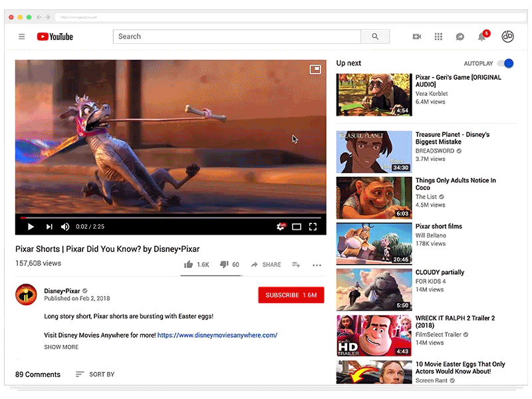Viewport: 532px width, 399px height.
Task: Mute the video volume
Action: (65, 227)
